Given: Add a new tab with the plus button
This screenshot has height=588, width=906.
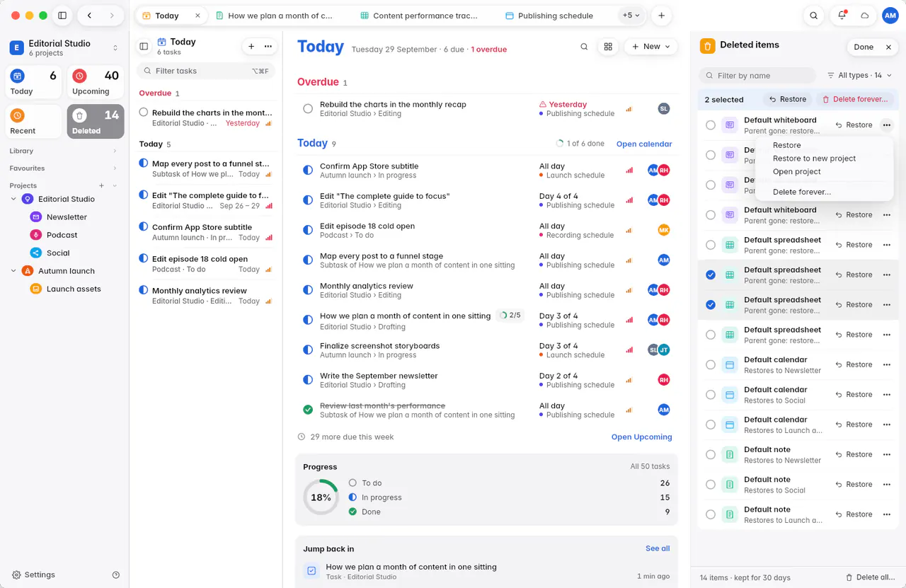Looking at the screenshot, I should click(661, 16).
